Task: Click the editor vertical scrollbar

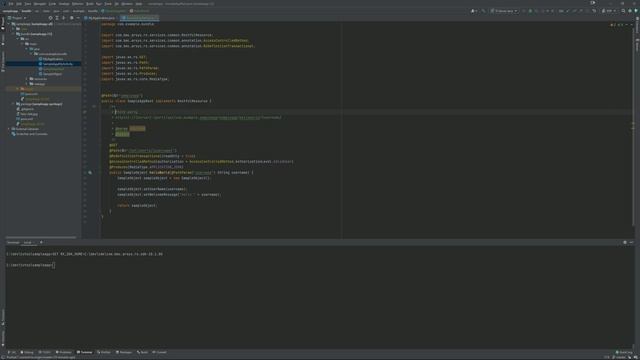Action: (633, 127)
